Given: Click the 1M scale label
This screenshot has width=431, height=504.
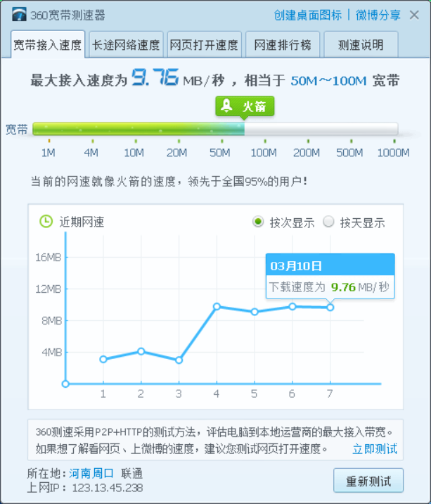Looking at the screenshot, I should [x=49, y=152].
